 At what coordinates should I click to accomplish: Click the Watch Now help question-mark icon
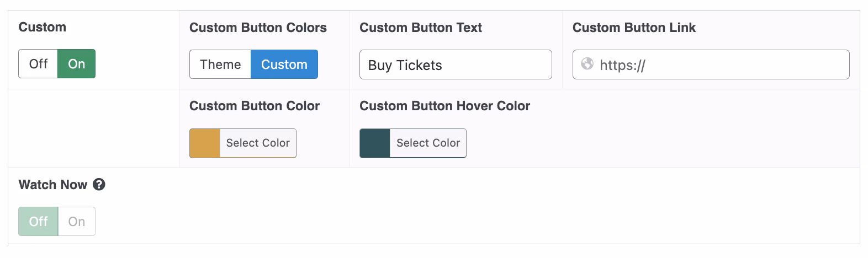tap(99, 185)
